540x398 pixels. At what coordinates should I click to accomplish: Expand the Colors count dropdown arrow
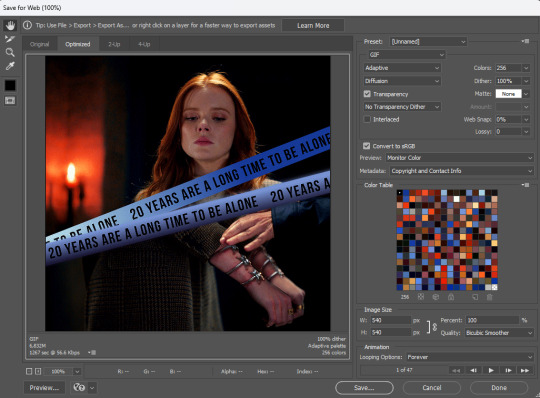tap(526, 68)
